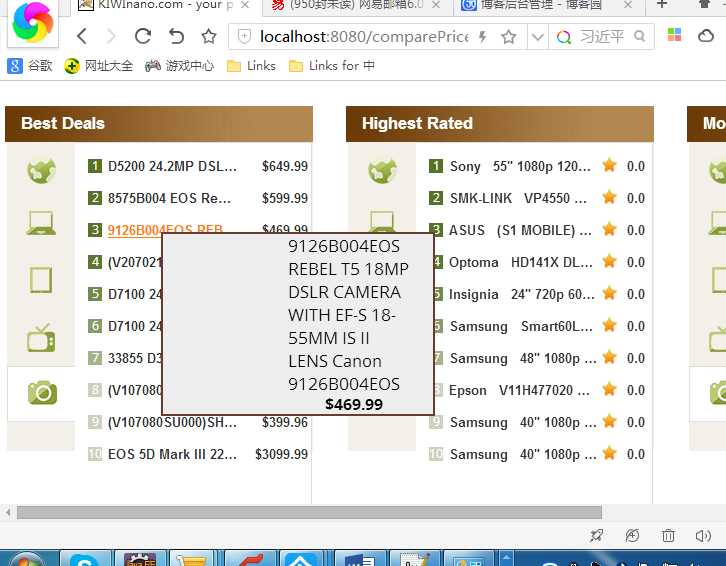Close the KIWInano.com tab

[245, 5]
